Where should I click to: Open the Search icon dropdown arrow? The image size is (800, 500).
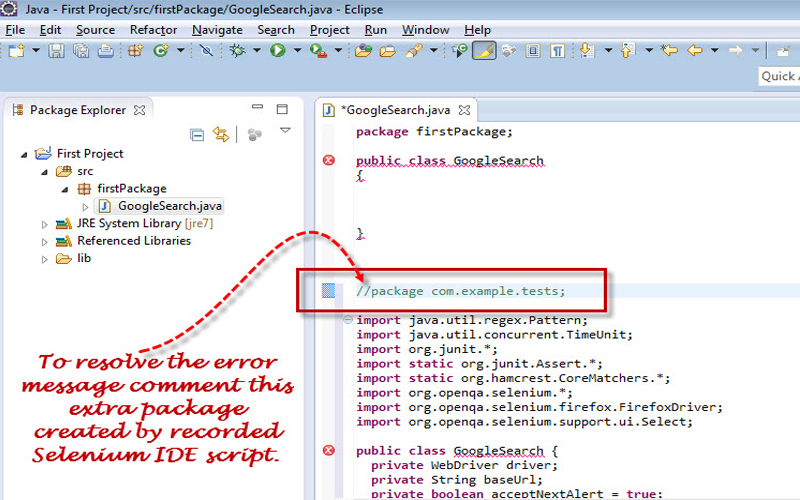point(434,50)
